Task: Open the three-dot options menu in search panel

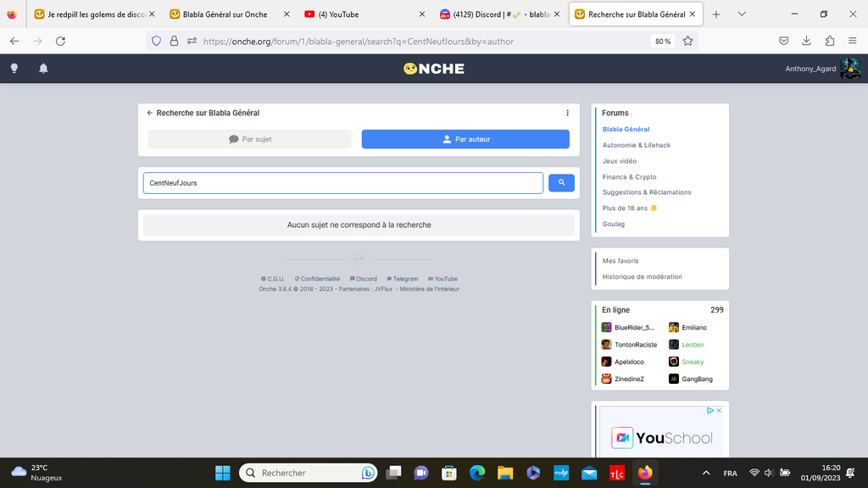Action: (x=567, y=113)
